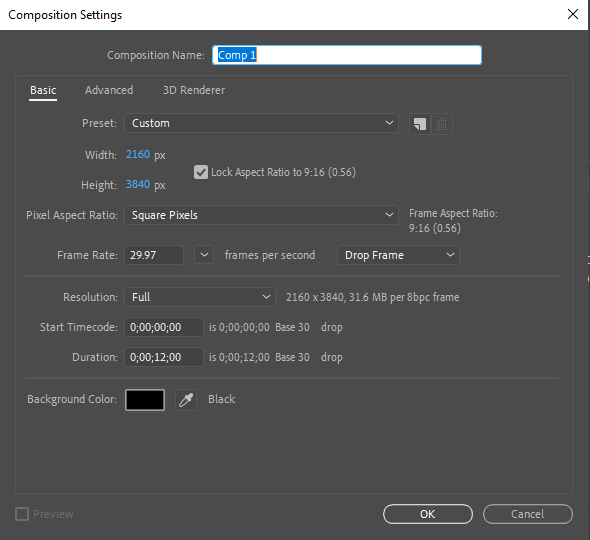Open the Drop Frame dropdown
The image size is (590, 540).
pos(398,255)
